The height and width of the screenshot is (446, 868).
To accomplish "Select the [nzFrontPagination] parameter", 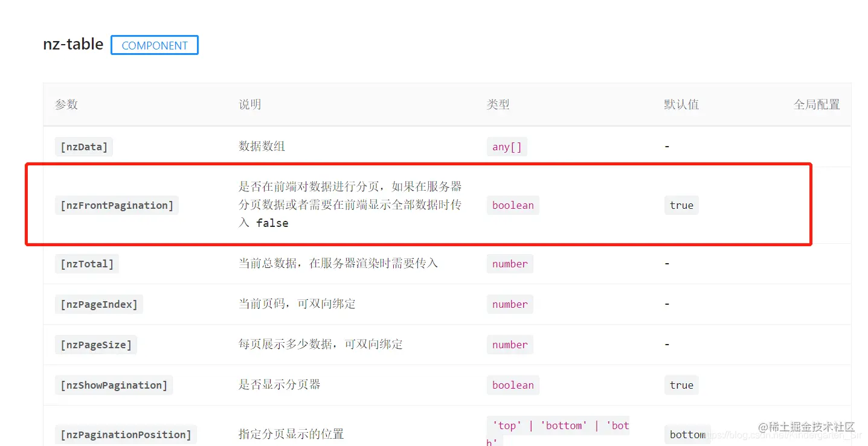I will coord(117,205).
